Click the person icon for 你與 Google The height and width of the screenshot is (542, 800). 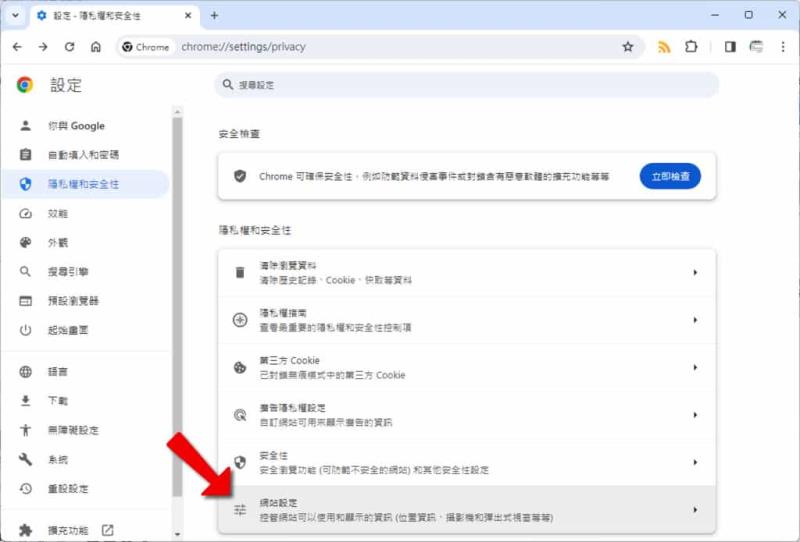[x=26, y=126]
